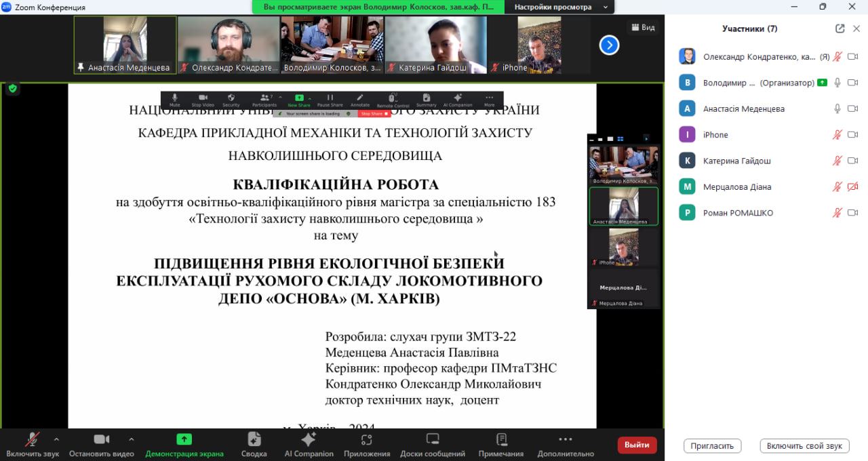Toggle Мерцалова Діана's camera icon
This screenshot has width=868, height=461.
point(853,187)
